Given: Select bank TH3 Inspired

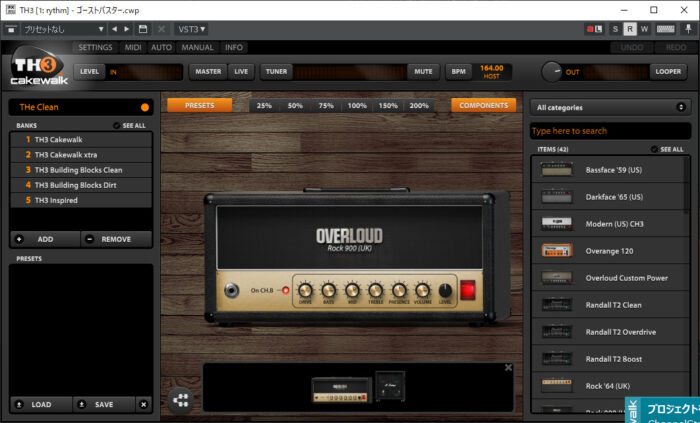Looking at the screenshot, I should pyautogui.click(x=81, y=200).
